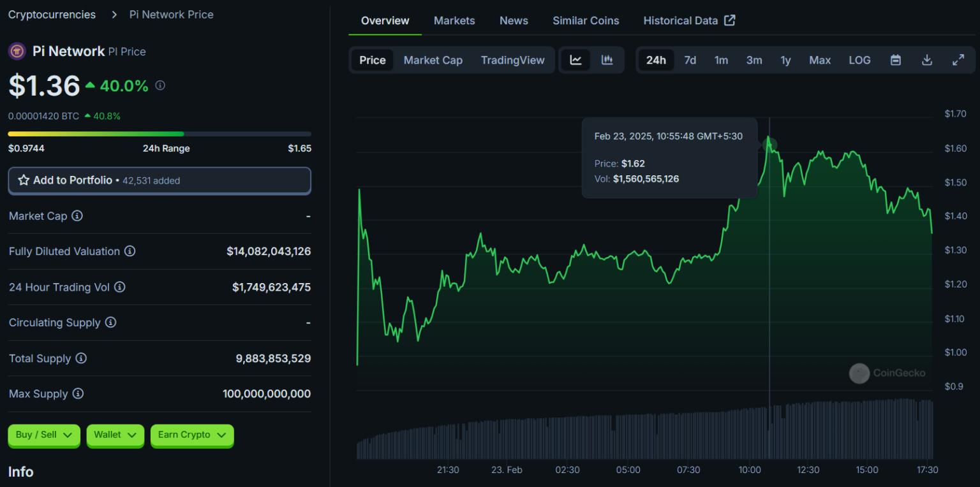Click the Pi Network coin logo
Image resolution: width=980 pixels, height=487 pixels.
pyautogui.click(x=15, y=51)
